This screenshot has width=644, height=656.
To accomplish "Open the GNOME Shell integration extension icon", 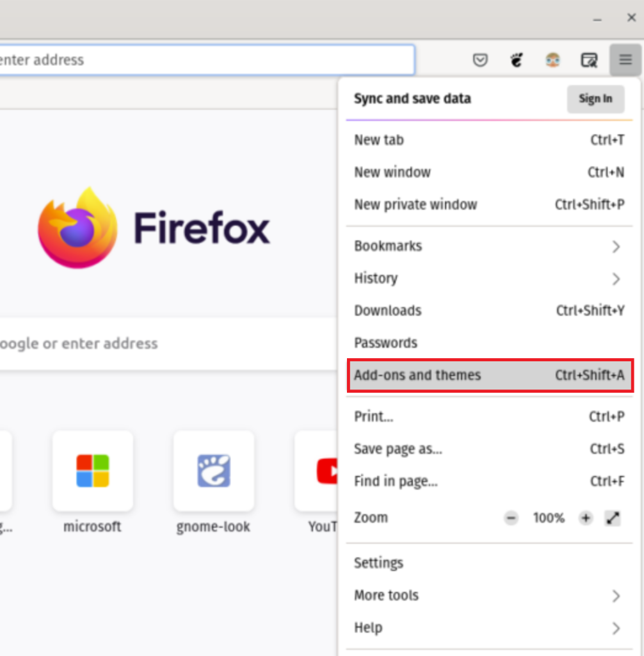I will point(516,60).
